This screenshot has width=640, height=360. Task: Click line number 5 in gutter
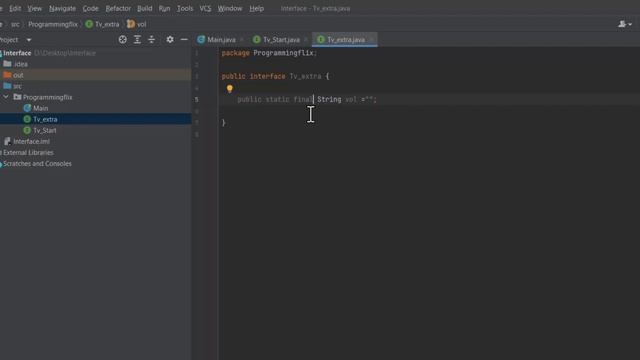[x=196, y=100]
